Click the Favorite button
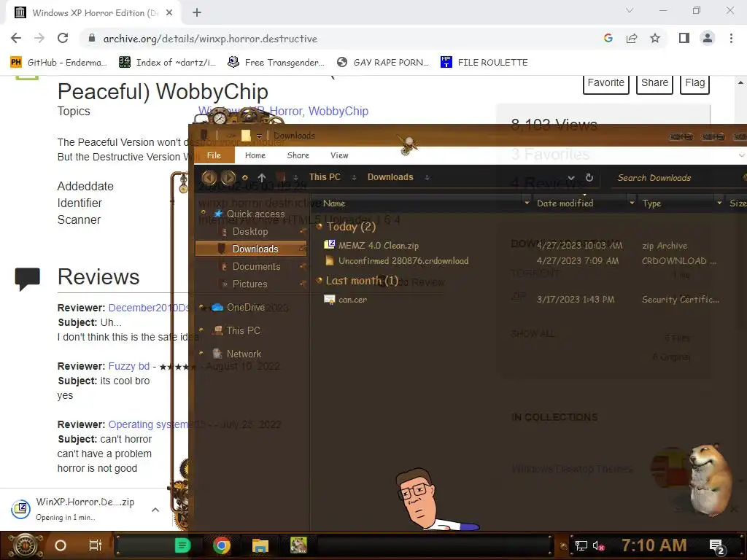The height and width of the screenshot is (560, 747). click(x=606, y=83)
